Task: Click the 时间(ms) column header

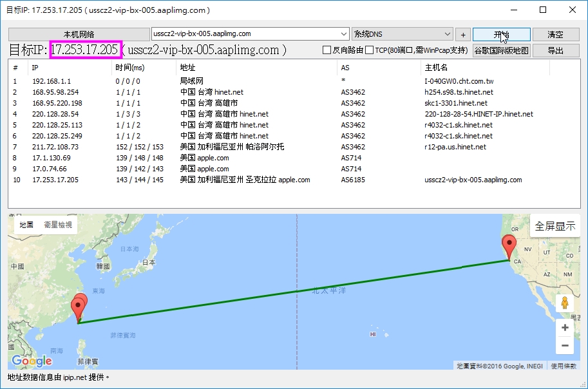Action: [144, 68]
